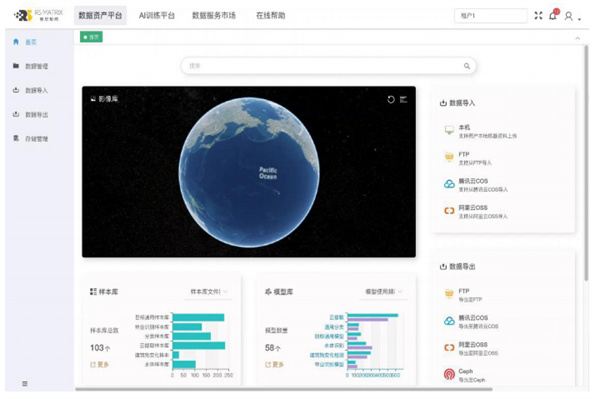Export to 阿里云OSS
600x399 pixels.
tap(478, 348)
